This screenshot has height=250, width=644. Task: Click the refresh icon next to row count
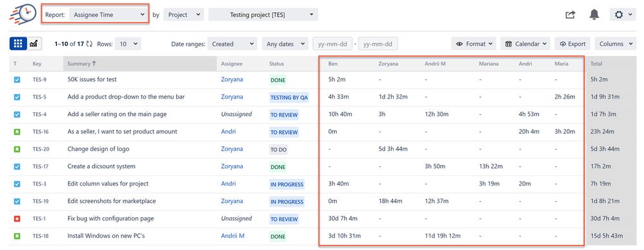89,44
